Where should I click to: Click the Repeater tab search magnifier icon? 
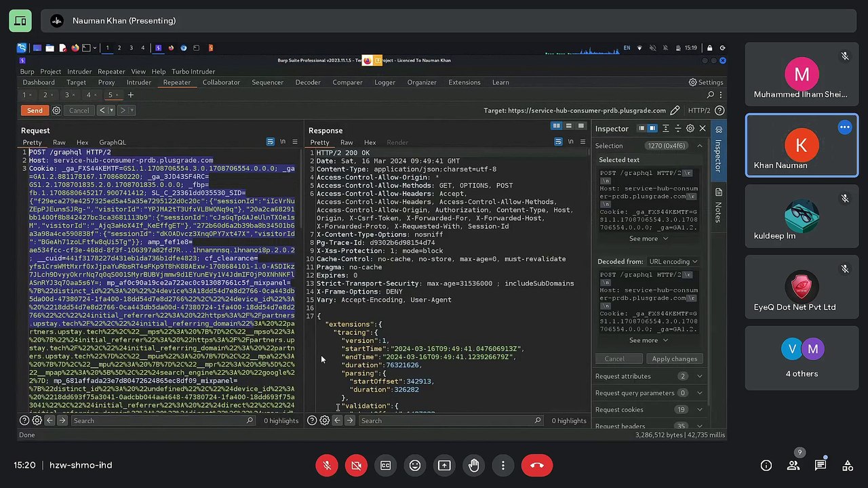[710, 95]
